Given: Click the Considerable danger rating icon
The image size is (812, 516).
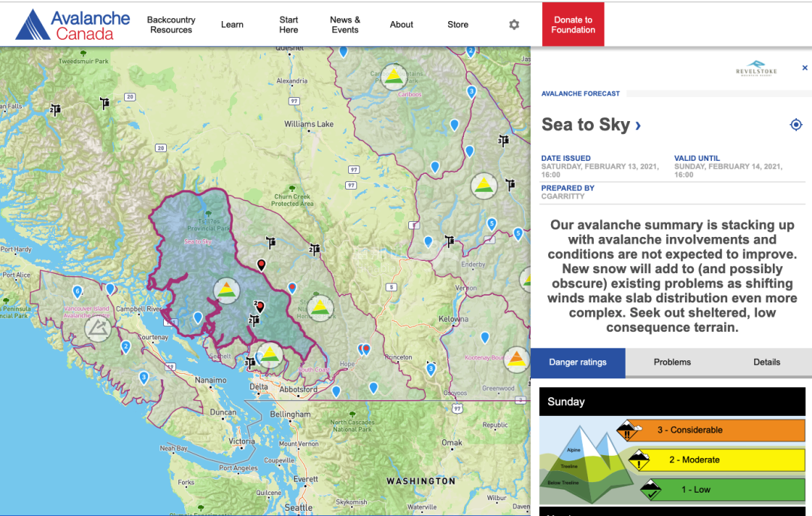Looking at the screenshot, I should click(628, 430).
